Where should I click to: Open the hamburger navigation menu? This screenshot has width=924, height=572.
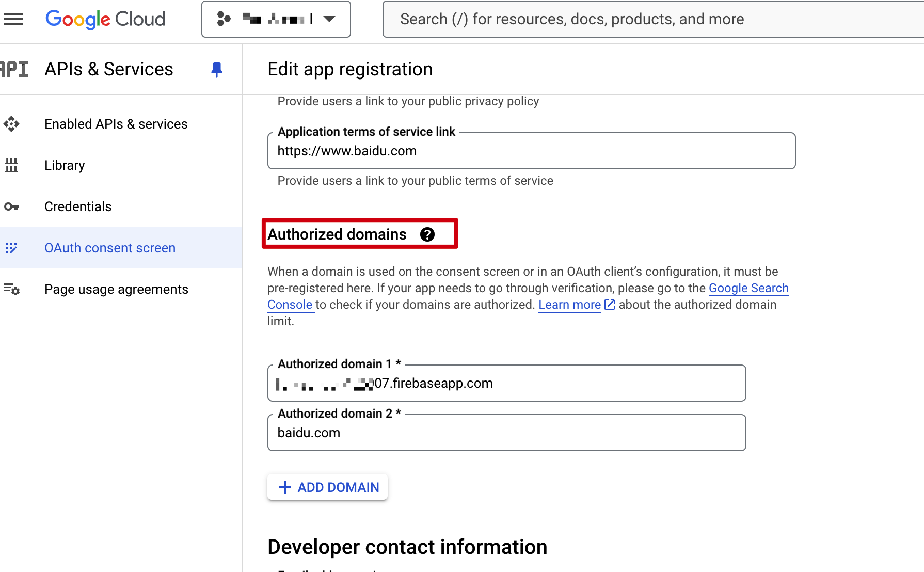(13, 19)
